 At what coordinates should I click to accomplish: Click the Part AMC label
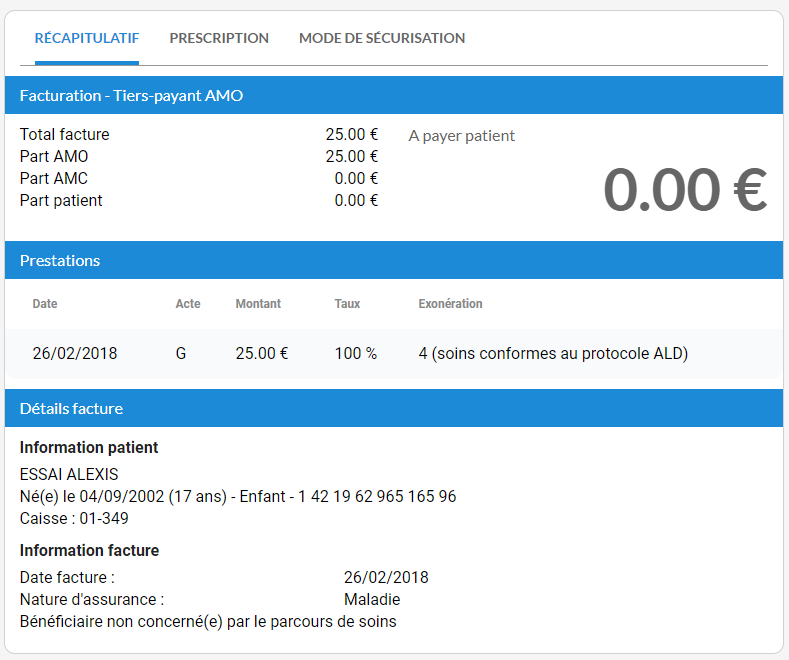(x=54, y=178)
